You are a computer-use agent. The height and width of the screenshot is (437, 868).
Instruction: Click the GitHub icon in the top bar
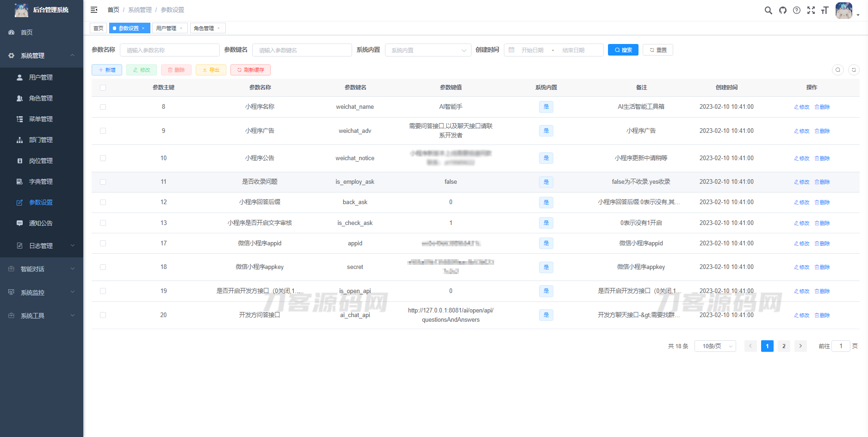pos(782,10)
